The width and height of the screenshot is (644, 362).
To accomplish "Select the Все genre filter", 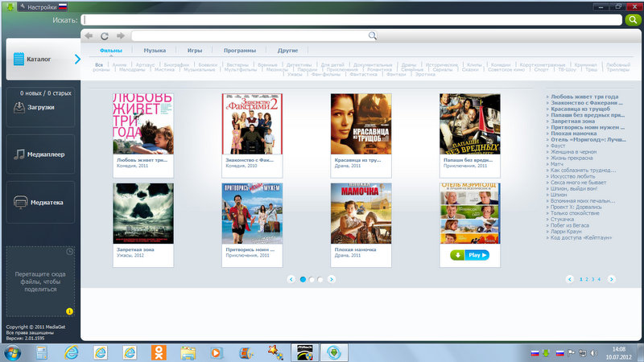I will pos(99,65).
